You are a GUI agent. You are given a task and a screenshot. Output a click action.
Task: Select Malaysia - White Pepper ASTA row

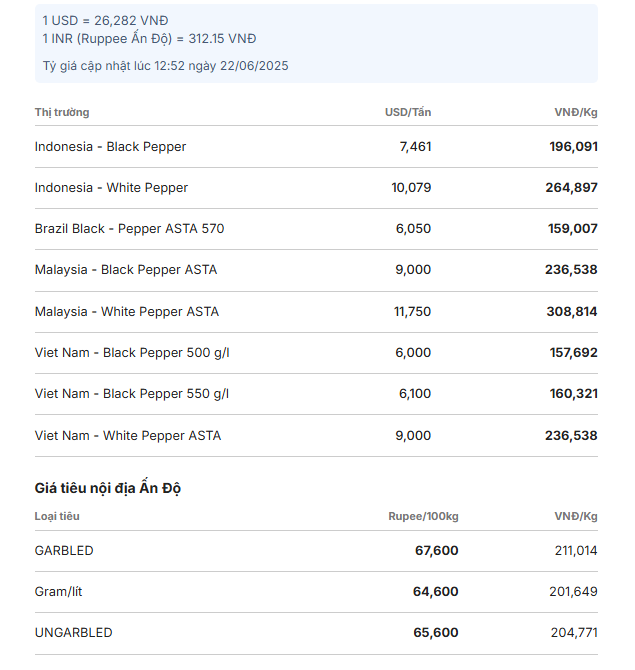[x=316, y=312]
